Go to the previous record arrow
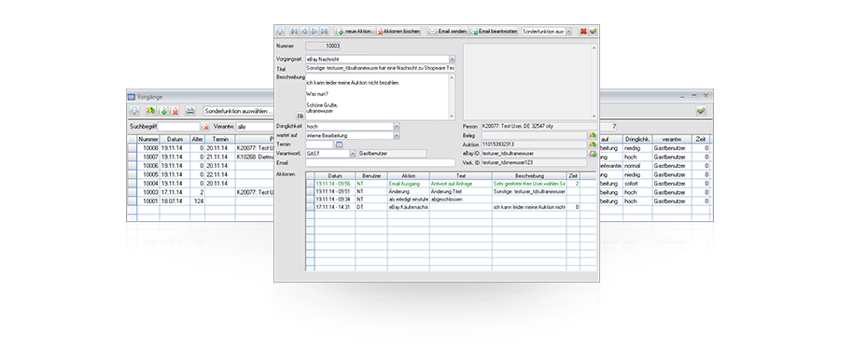This screenshot has height=359, width=868. 304,32
